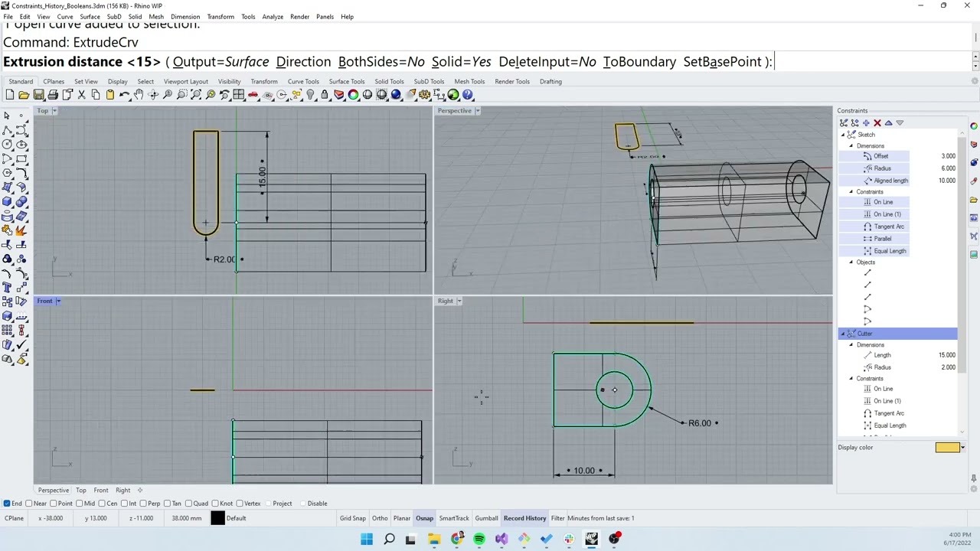Open the Right viewport dropdown arrow
This screenshot has height=551, width=980.
tap(459, 301)
